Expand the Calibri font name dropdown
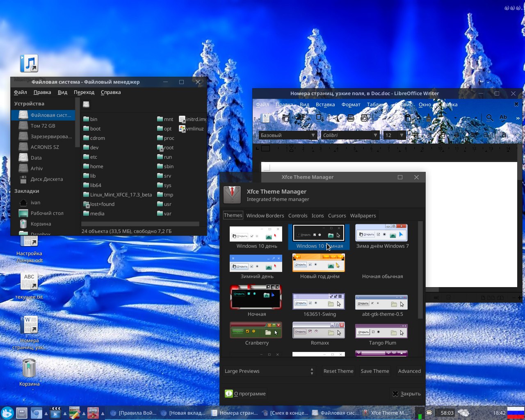The width and height of the screenshot is (525, 420). coord(375,135)
